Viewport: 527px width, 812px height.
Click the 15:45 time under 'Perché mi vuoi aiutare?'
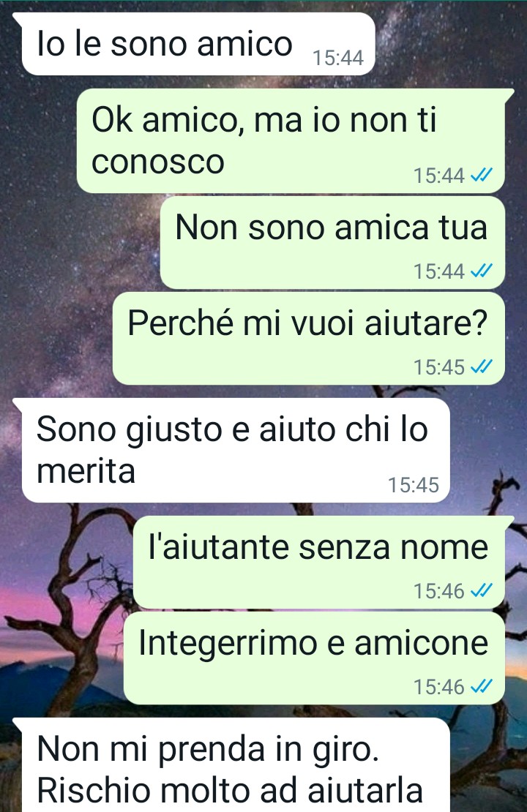coord(439,367)
